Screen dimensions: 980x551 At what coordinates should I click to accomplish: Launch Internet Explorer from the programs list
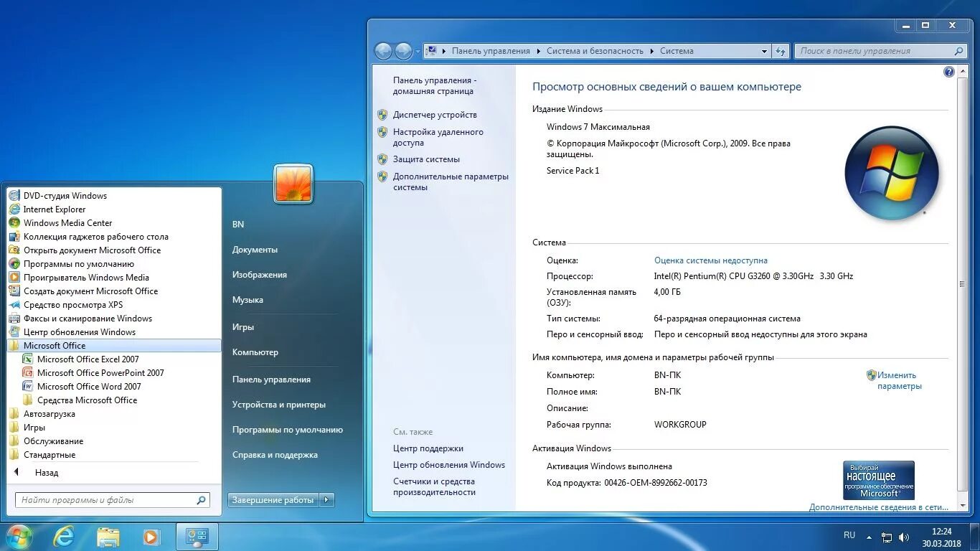coord(55,209)
